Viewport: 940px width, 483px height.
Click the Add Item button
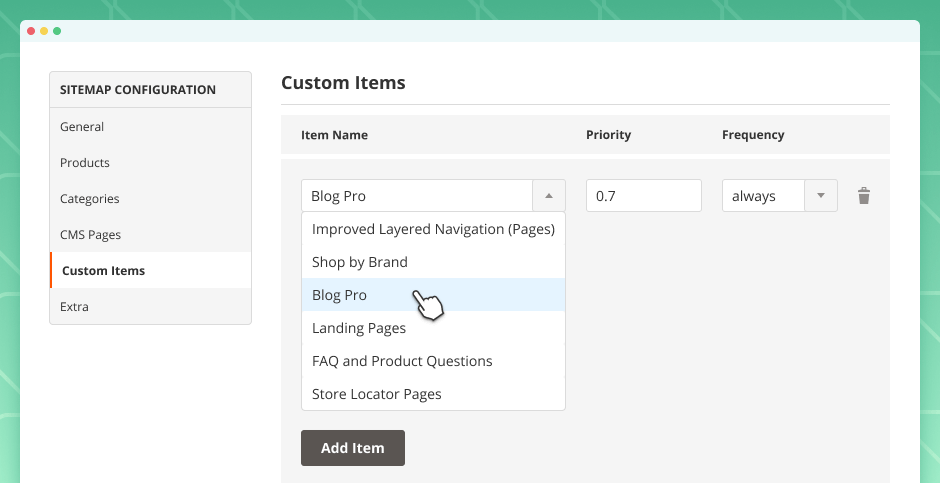352,448
